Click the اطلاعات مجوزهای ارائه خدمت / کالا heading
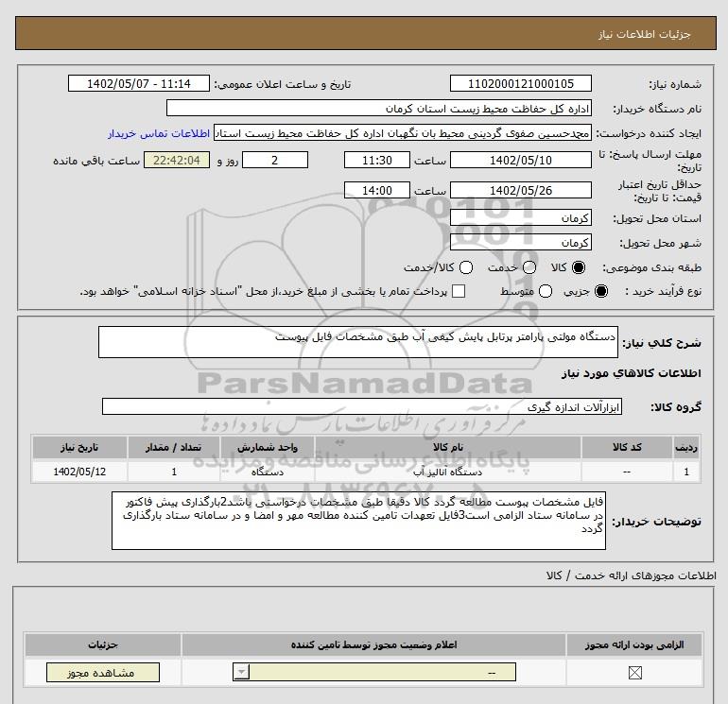 coord(632,575)
